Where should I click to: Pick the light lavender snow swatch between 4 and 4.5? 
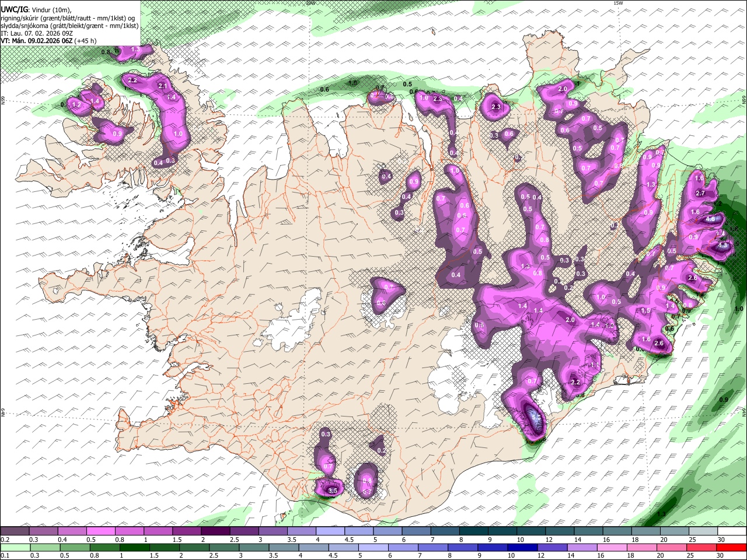(330, 531)
